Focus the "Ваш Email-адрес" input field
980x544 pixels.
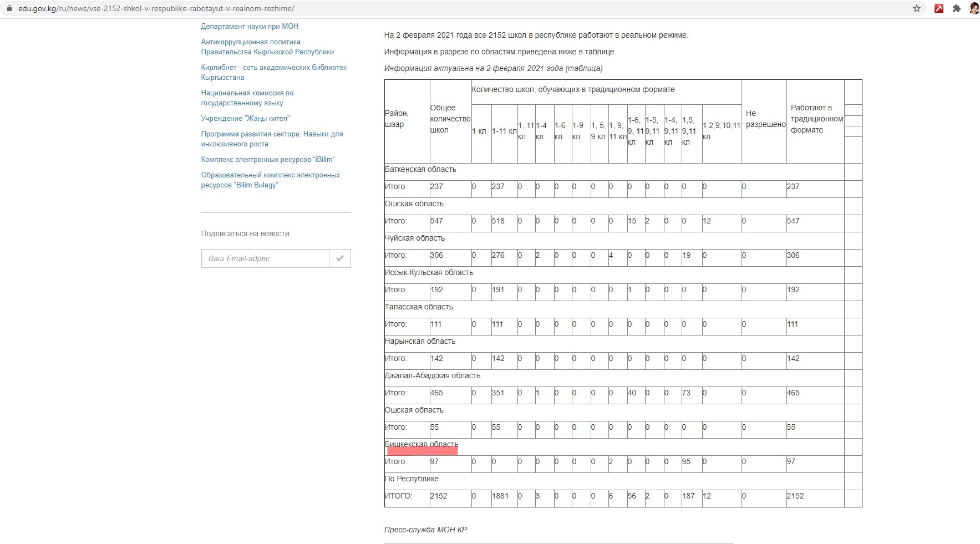click(x=265, y=258)
